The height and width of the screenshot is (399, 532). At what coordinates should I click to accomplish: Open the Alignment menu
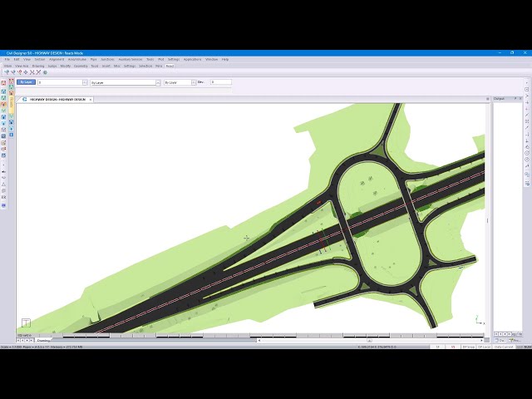click(57, 59)
